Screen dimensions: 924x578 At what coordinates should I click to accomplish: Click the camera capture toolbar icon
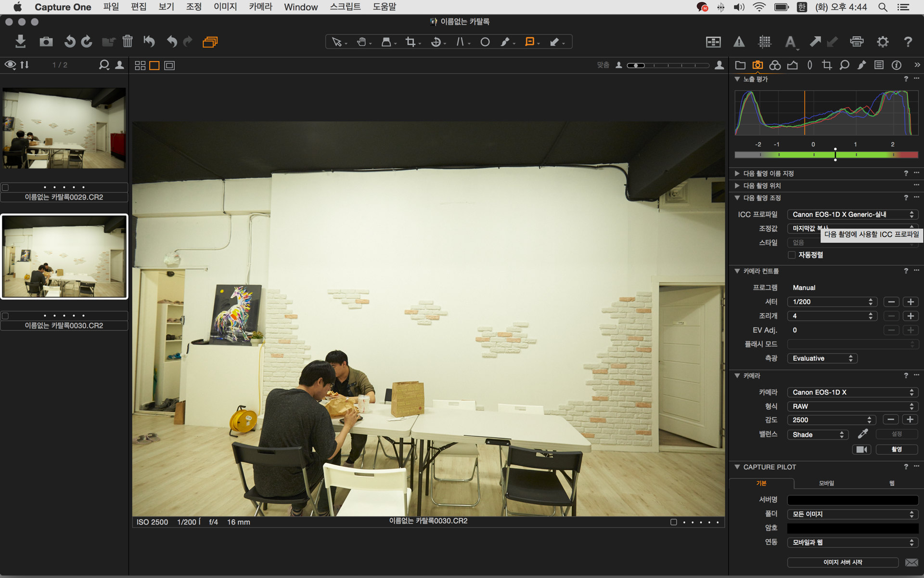tap(46, 41)
